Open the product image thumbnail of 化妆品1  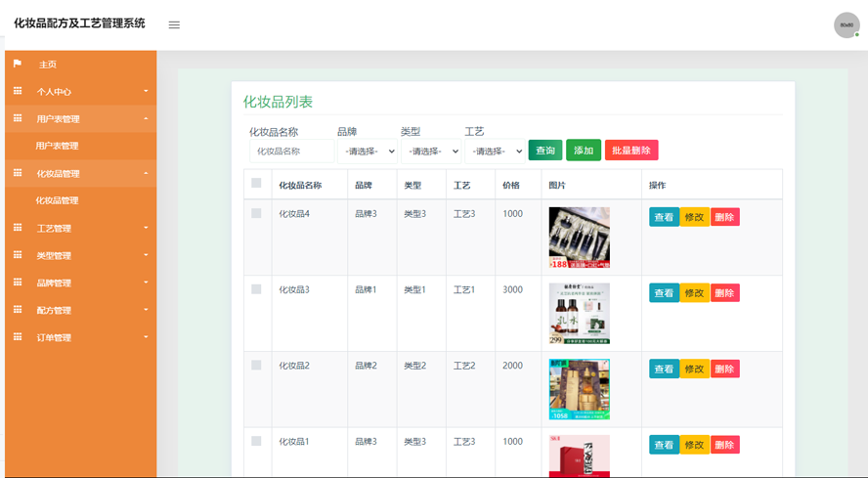(x=579, y=456)
